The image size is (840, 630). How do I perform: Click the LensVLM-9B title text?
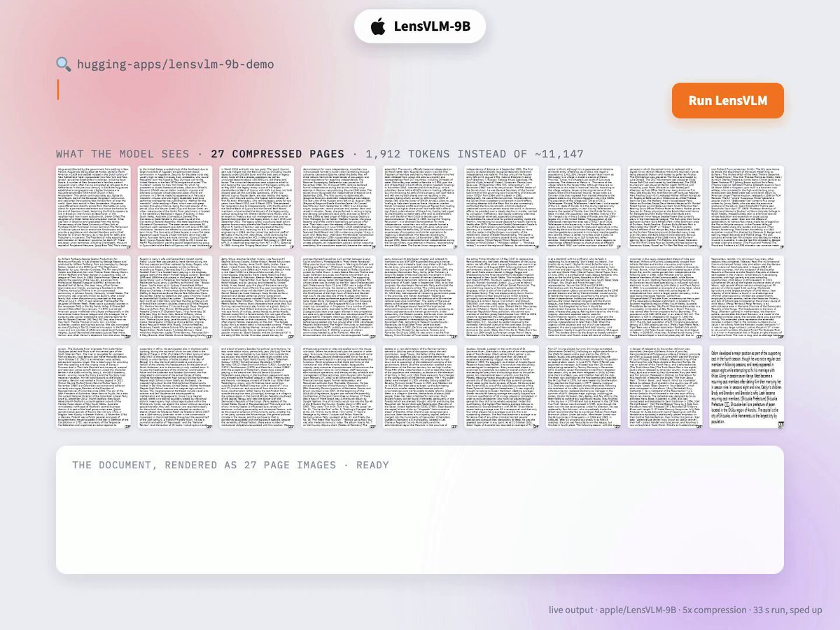(x=432, y=27)
